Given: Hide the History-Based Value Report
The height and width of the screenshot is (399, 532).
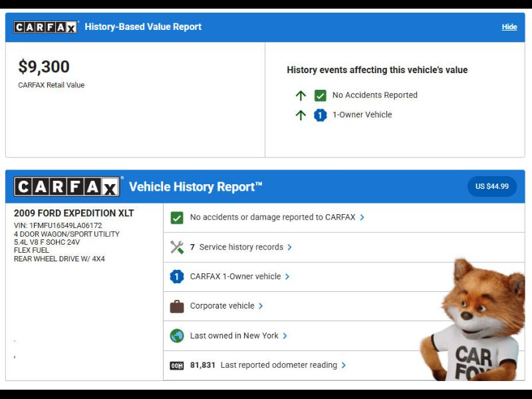Looking at the screenshot, I should tap(509, 27).
